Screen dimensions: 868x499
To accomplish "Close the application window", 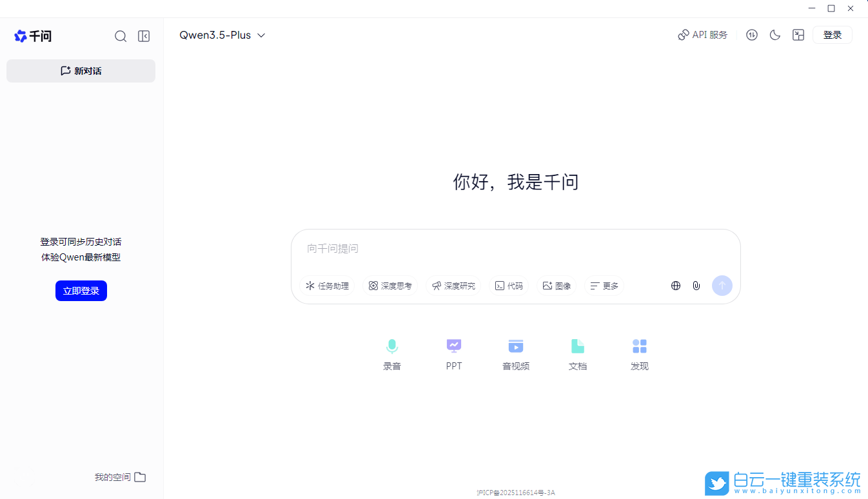I will click(x=851, y=8).
